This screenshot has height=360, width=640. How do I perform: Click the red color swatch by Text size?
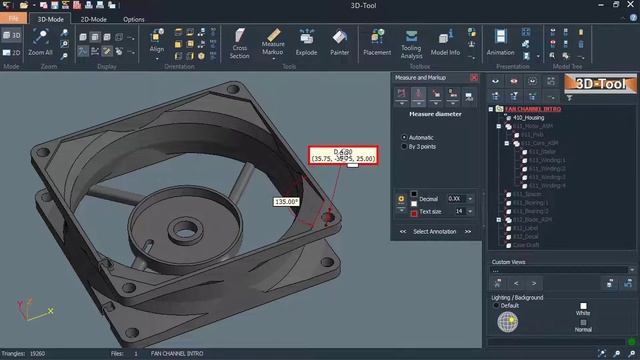point(413,213)
